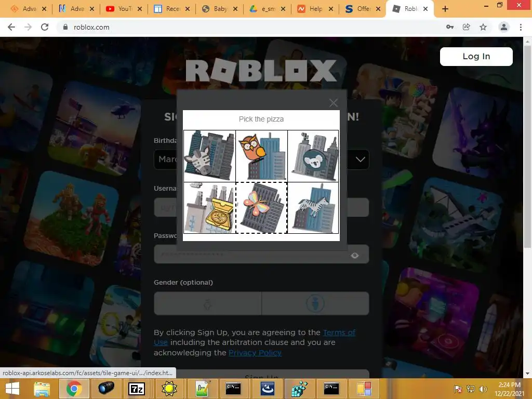Open the volume speaker tray icon

click(x=483, y=389)
